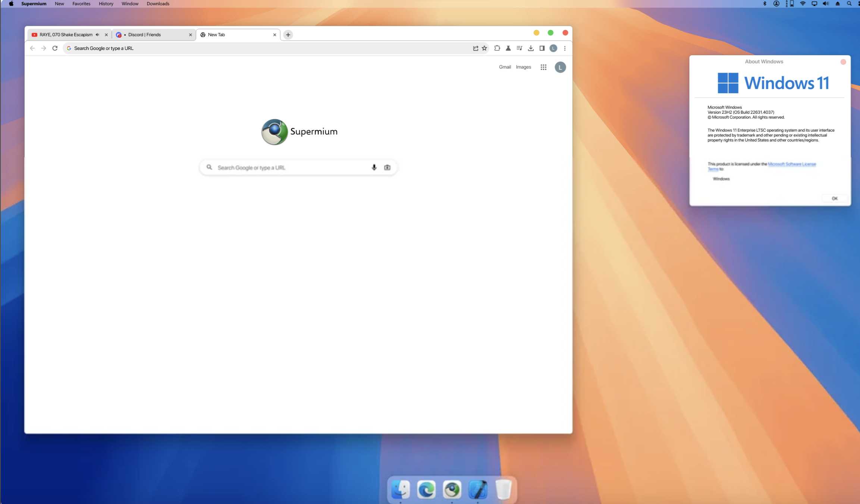Mute audio on the RAYE YouTube tab
Image resolution: width=860 pixels, height=504 pixels.
click(97, 34)
